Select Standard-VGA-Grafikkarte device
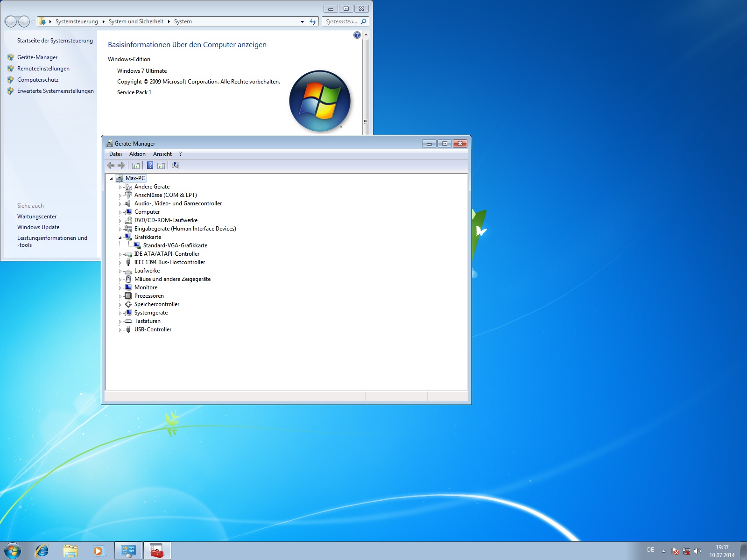 coord(175,245)
